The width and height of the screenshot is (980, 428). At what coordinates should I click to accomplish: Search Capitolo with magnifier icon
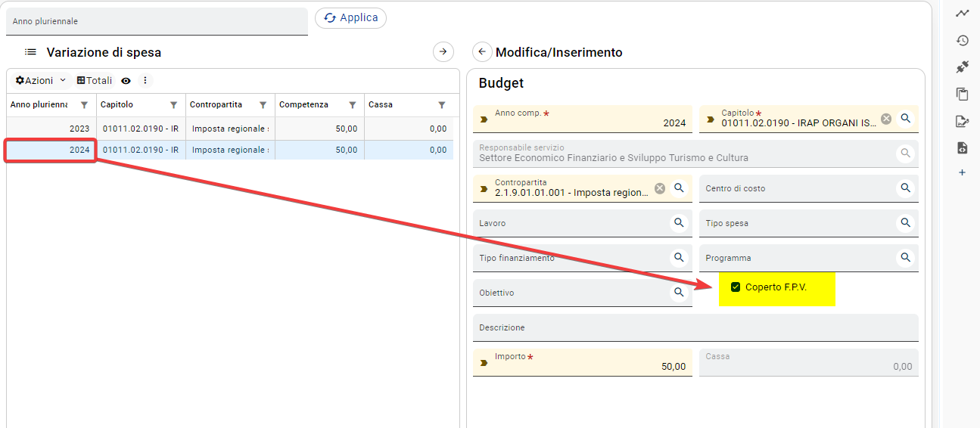point(906,119)
